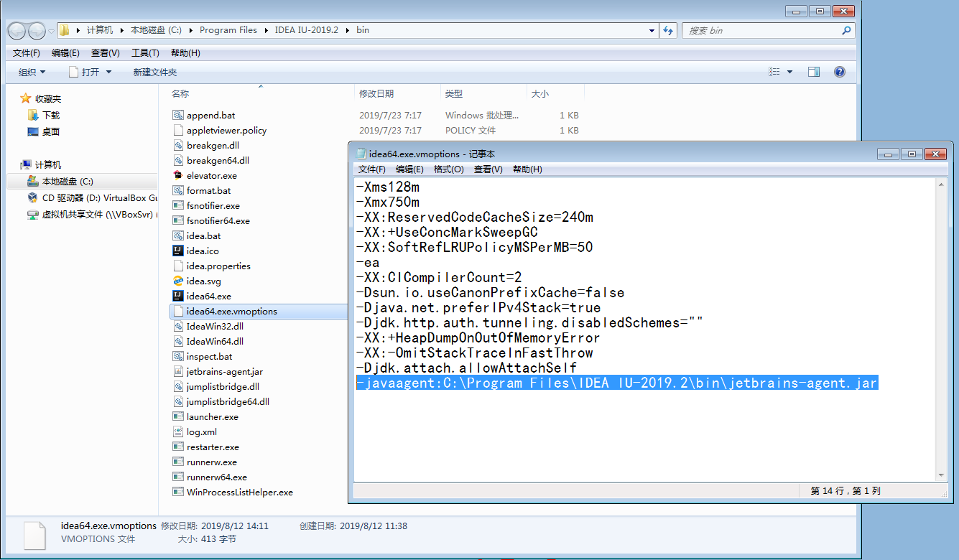Click the idea.svg file icon

179,281
